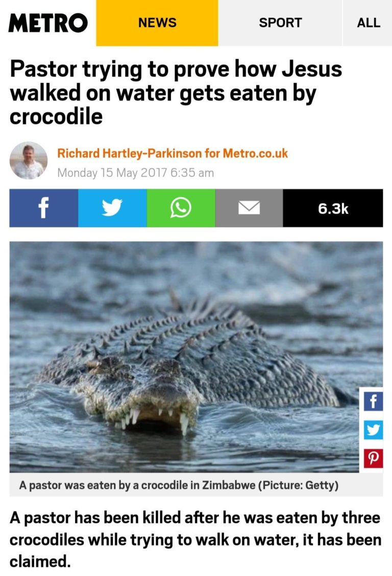This screenshot has height=576, width=392.
Task: Click the image caption mentioning Zimbabwe
Action: point(179,485)
